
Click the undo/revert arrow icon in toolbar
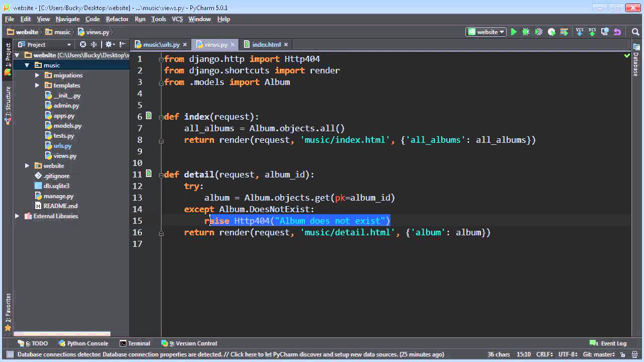[617, 32]
